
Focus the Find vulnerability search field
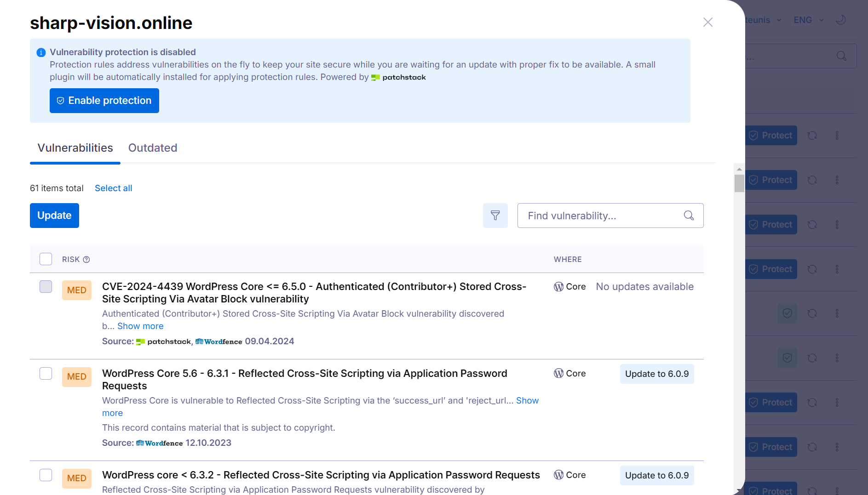610,216
